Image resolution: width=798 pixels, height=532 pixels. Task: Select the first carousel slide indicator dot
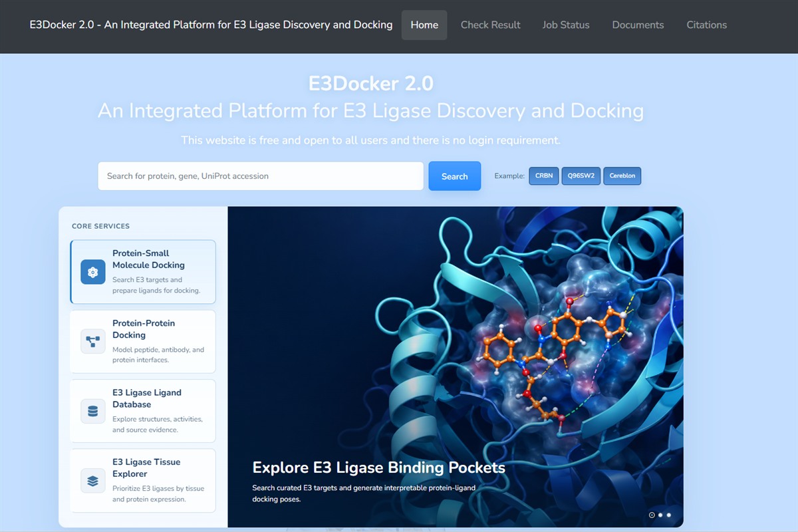(652, 515)
